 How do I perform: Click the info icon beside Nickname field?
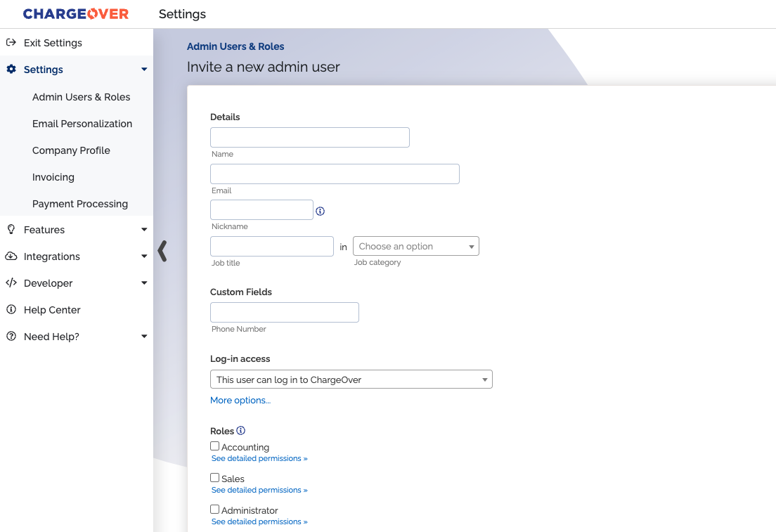click(321, 211)
